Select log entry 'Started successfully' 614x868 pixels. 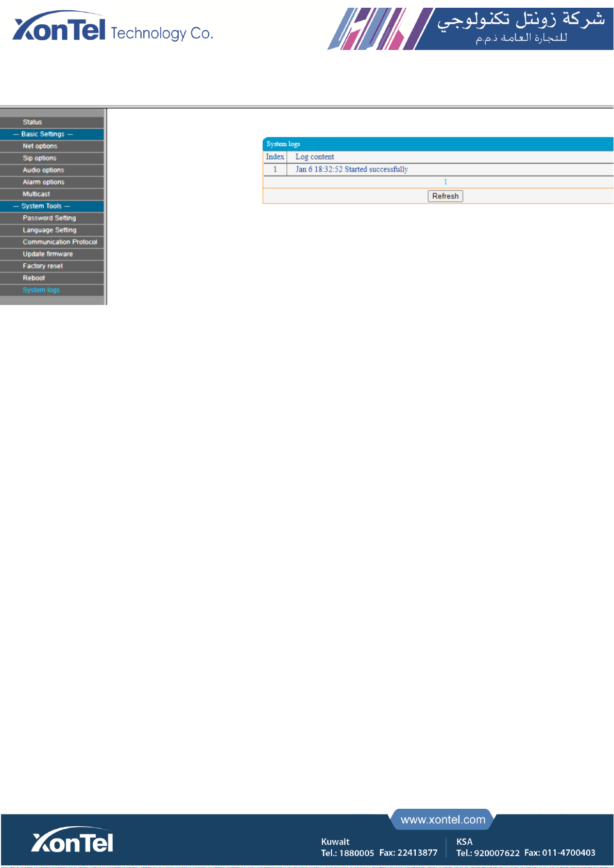pos(352,169)
